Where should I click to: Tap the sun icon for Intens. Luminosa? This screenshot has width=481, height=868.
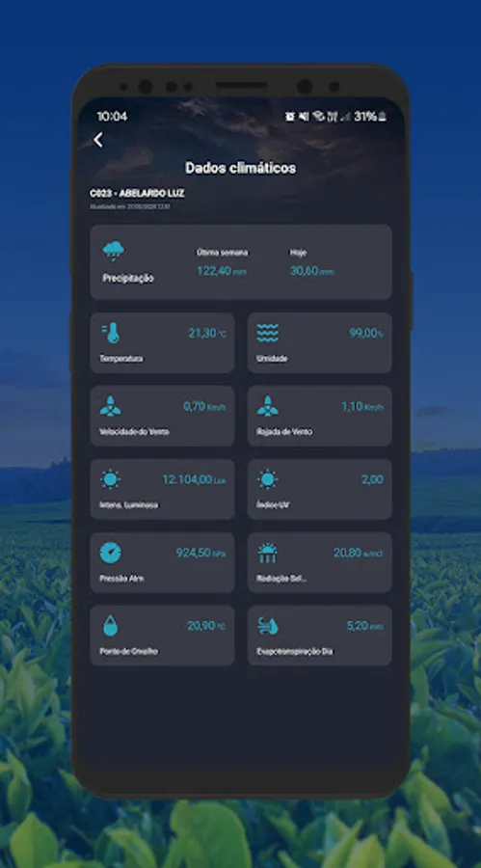(111, 479)
